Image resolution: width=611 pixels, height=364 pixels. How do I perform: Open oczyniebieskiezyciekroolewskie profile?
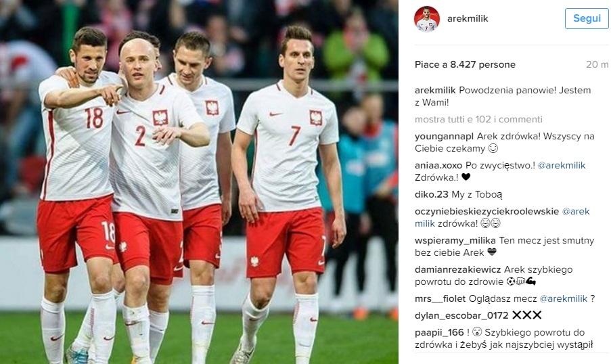click(x=486, y=211)
